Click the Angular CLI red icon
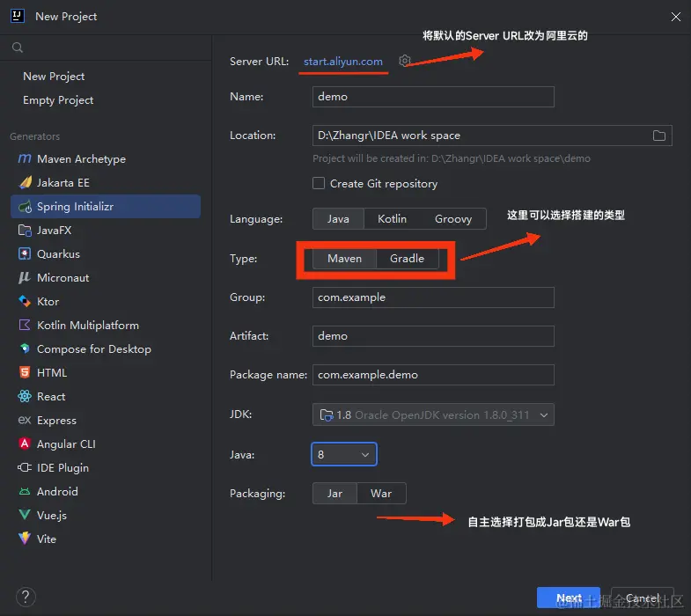The image size is (691, 616). pyautogui.click(x=25, y=444)
